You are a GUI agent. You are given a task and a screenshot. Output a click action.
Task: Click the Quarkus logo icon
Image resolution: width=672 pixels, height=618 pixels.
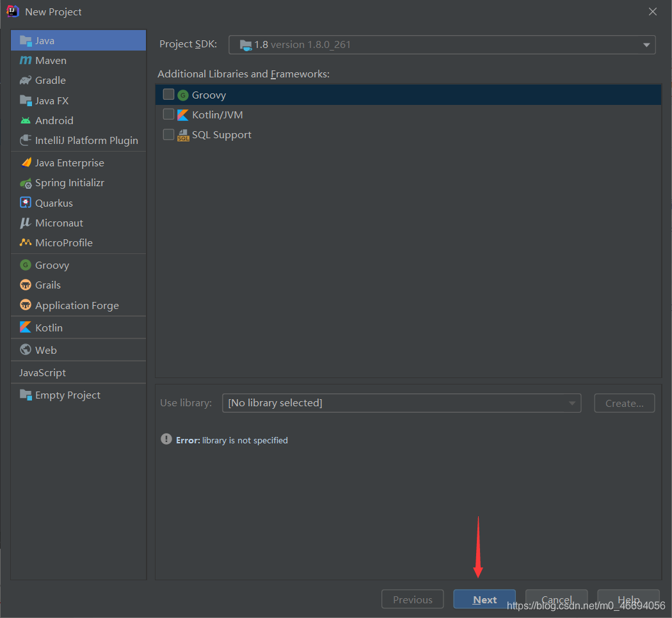pos(26,203)
